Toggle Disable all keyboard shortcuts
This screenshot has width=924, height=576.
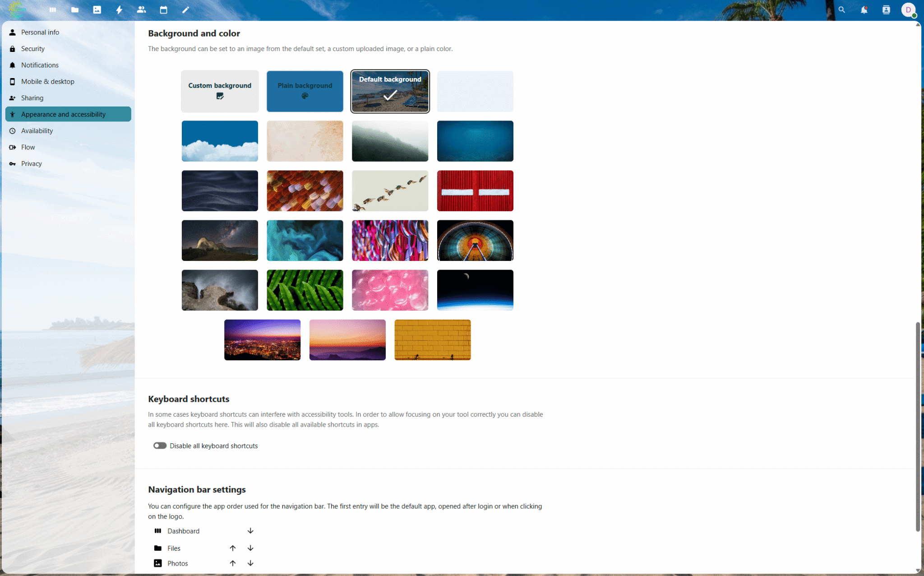point(160,446)
